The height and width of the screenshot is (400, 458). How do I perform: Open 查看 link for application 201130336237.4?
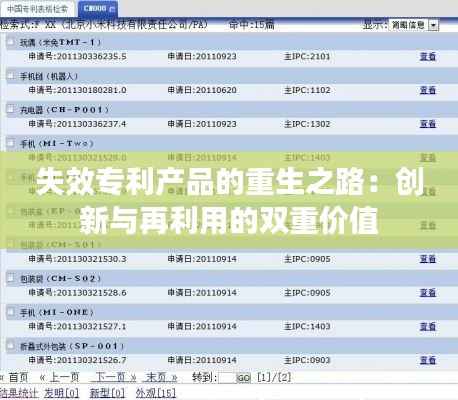(428, 124)
